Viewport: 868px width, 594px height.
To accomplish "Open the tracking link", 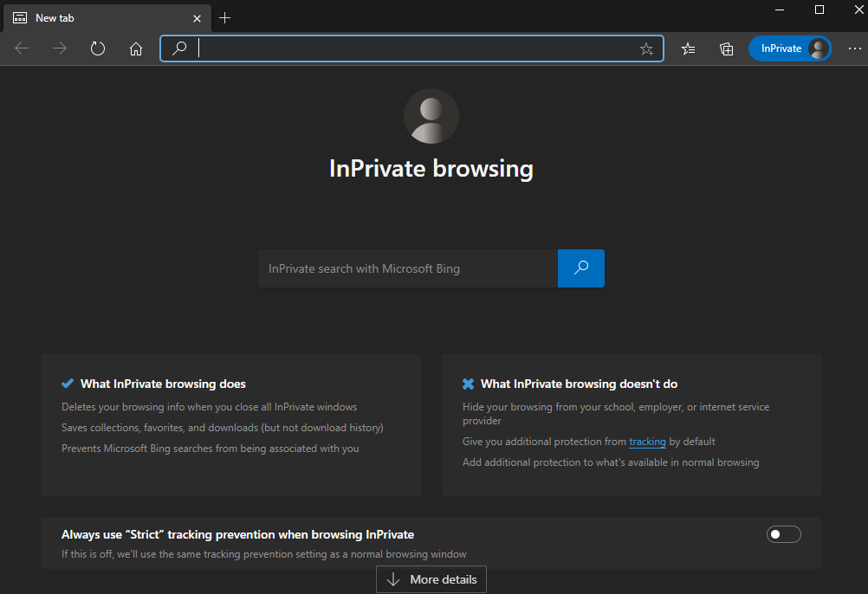I will point(647,442).
